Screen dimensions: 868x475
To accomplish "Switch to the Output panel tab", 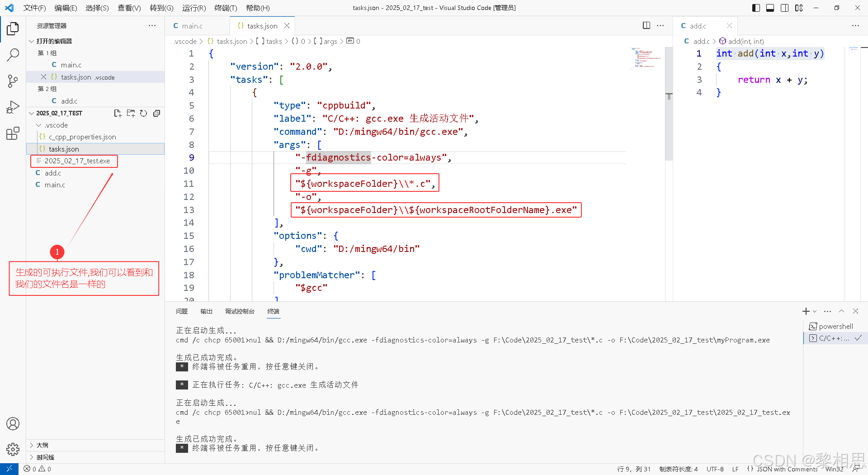I will tap(206, 311).
